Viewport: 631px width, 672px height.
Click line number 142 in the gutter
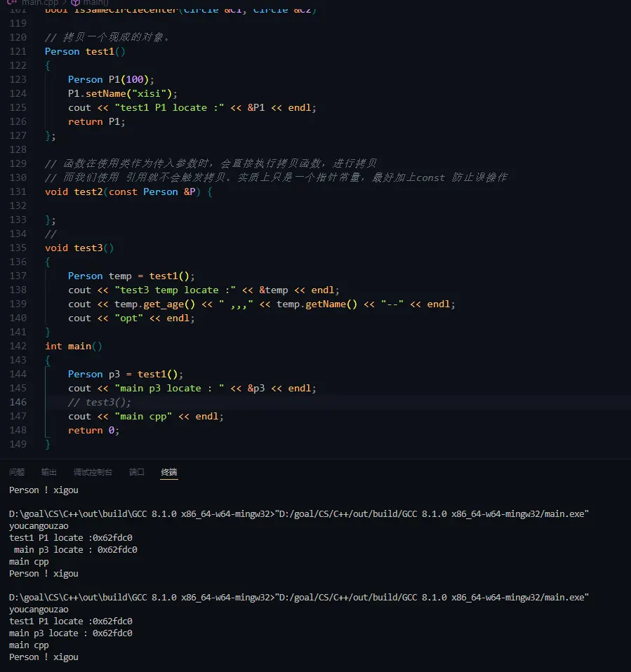(x=18, y=346)
